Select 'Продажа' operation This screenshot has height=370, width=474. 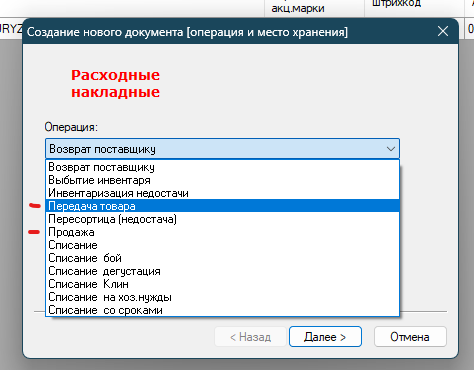(x=222, y=232)
